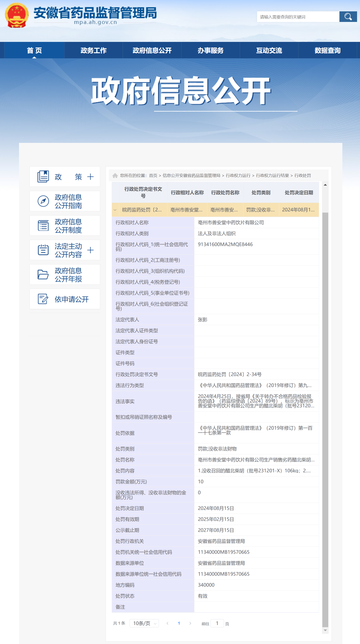Open 政府信息公开年报 in sidebar
Screen dimensions: 360x644
[65, 274]
